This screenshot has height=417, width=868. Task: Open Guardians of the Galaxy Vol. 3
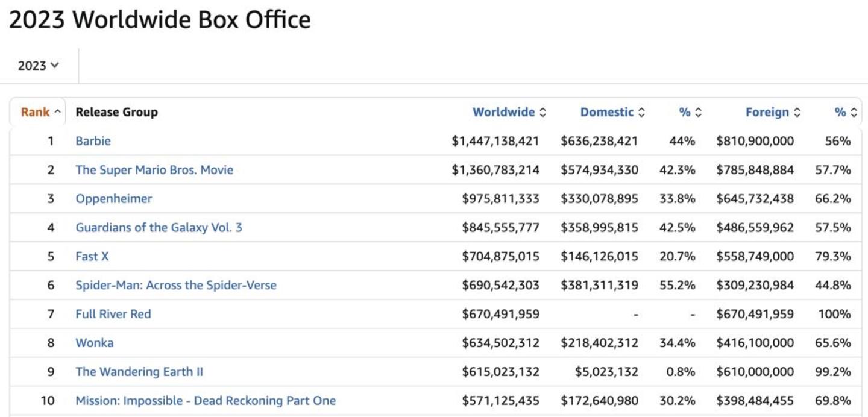click(159, 228)
